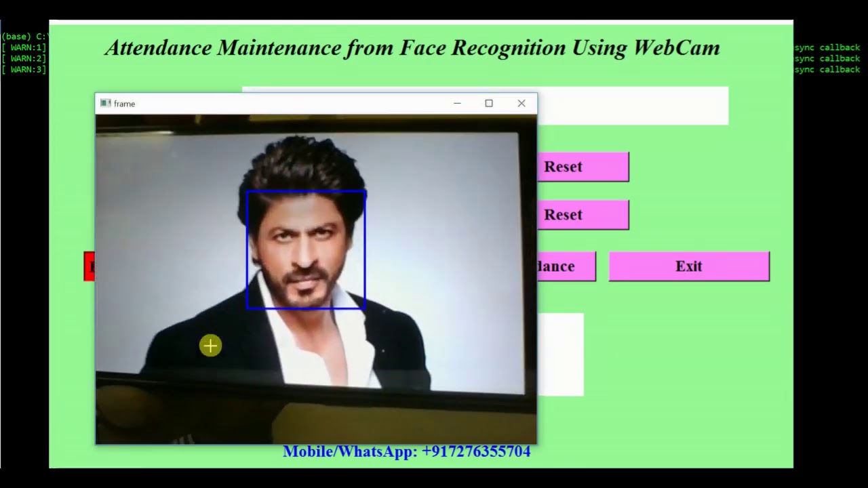Click the pink Exit button

pos(689,266)
